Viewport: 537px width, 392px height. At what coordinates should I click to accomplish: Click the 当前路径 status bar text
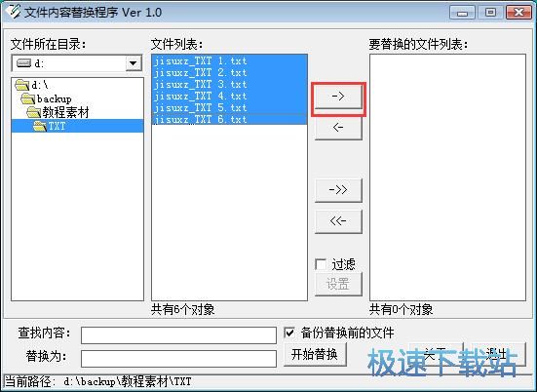(x=98, y=381)
